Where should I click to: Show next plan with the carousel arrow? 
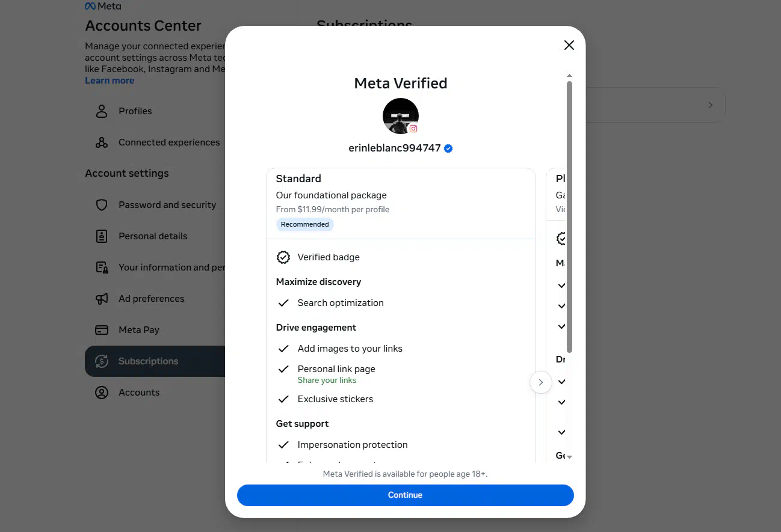click(540, 382)
